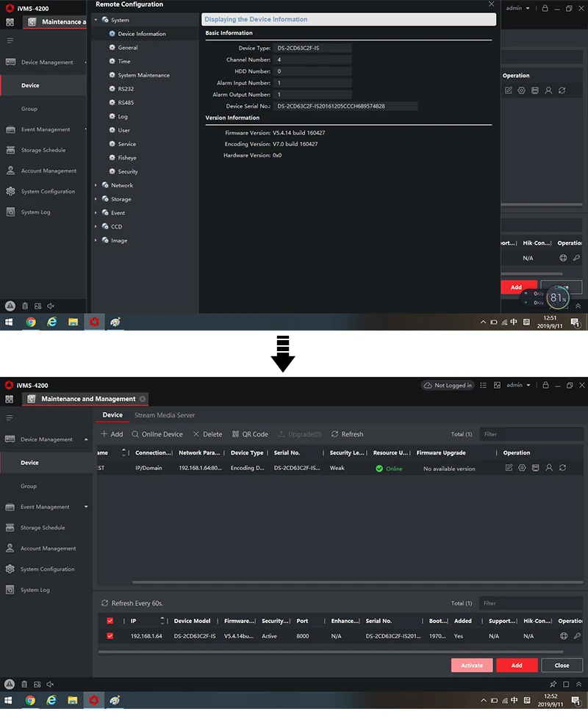Viewport: 588px width, 717px height.
Task: Click the pink Activate button
Action: click(x=472, y=666)
